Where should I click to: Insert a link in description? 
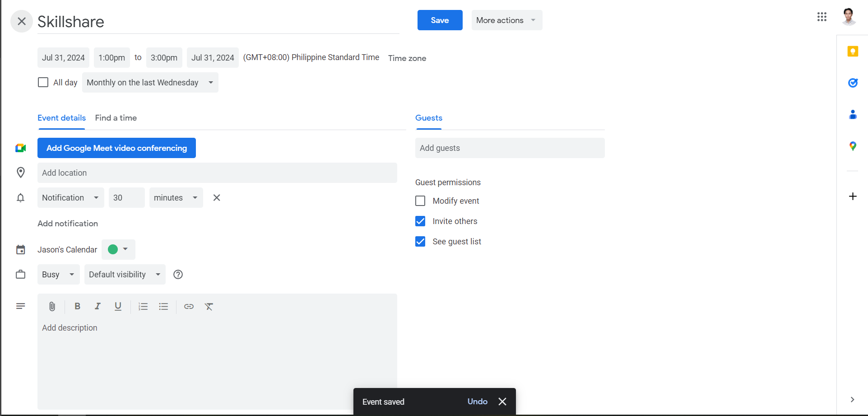coord(189,307)
